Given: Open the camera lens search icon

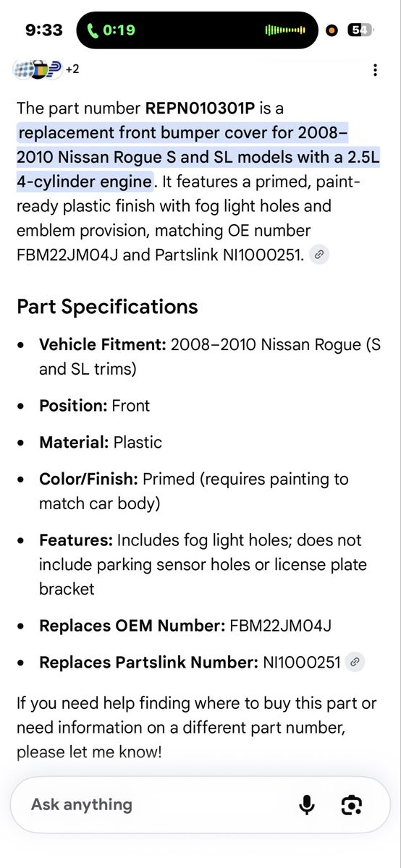Looking at the screenshot, I should pyautogui.click(x=352, y=804).
